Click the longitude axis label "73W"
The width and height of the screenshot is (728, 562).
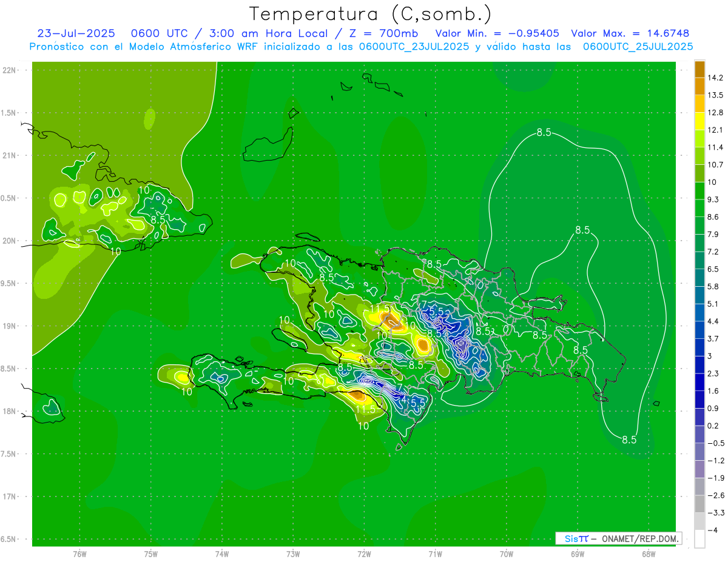point(293,554)
